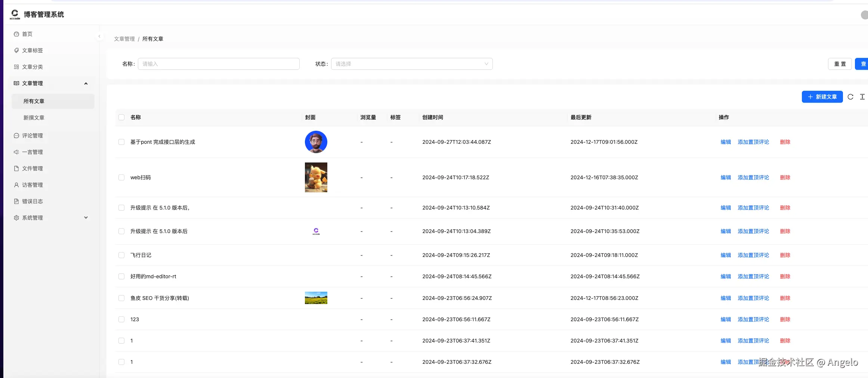The width and height of the screenshot is (868, 378).
Task: Open 新撰文章 submenu item
Action: pos(53,118)
